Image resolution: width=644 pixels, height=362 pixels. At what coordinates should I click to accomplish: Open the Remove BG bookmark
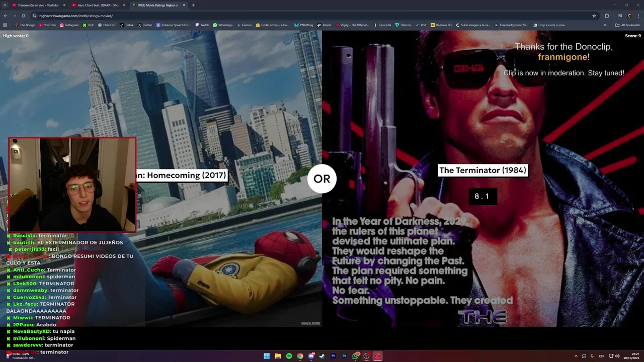(441, 25)
